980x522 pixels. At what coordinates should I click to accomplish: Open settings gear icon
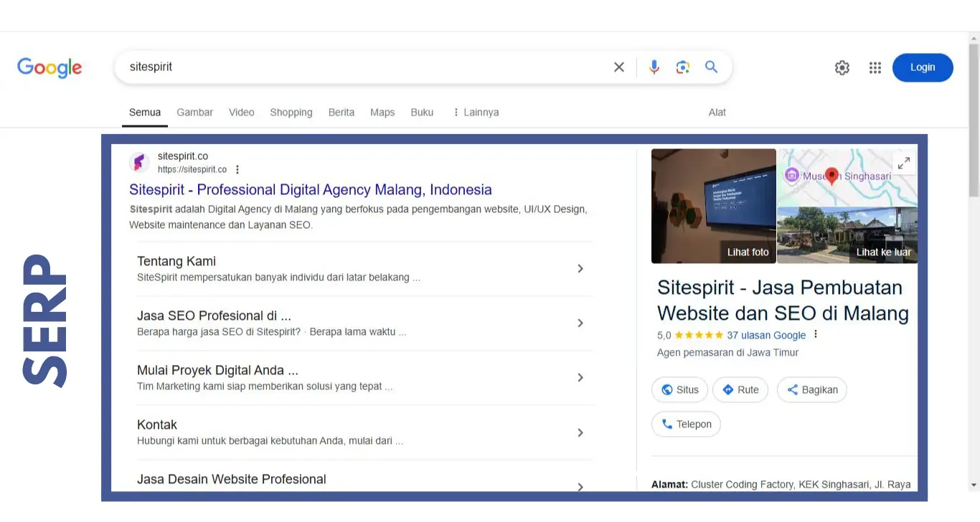click(842, 67)
